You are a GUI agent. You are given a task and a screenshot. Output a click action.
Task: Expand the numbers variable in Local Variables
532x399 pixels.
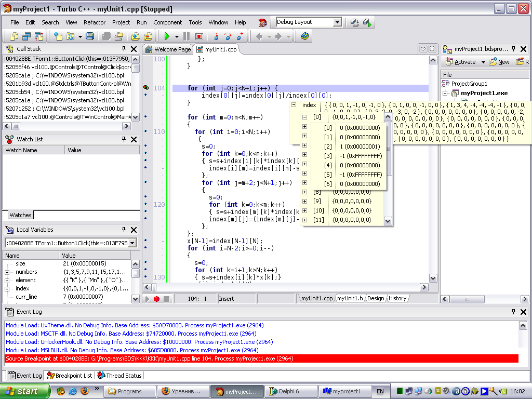tap(7, 272)
